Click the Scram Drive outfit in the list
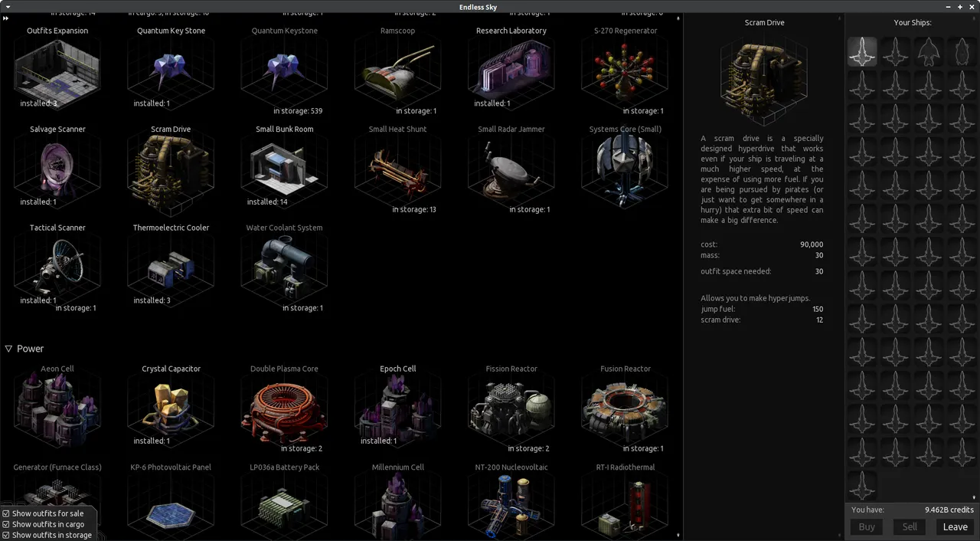 tap(171, 170)
